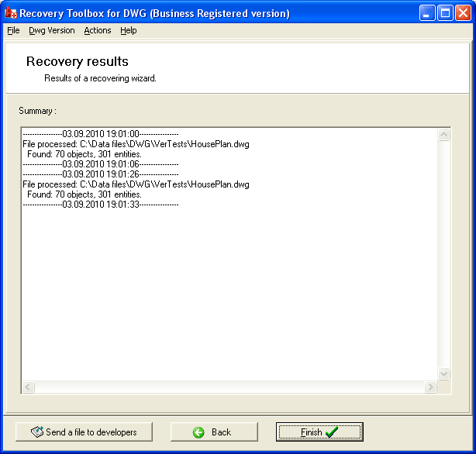Select the 19:01:06 timestamp line
The image size is (476, 454).
click(x=101, y=164)
